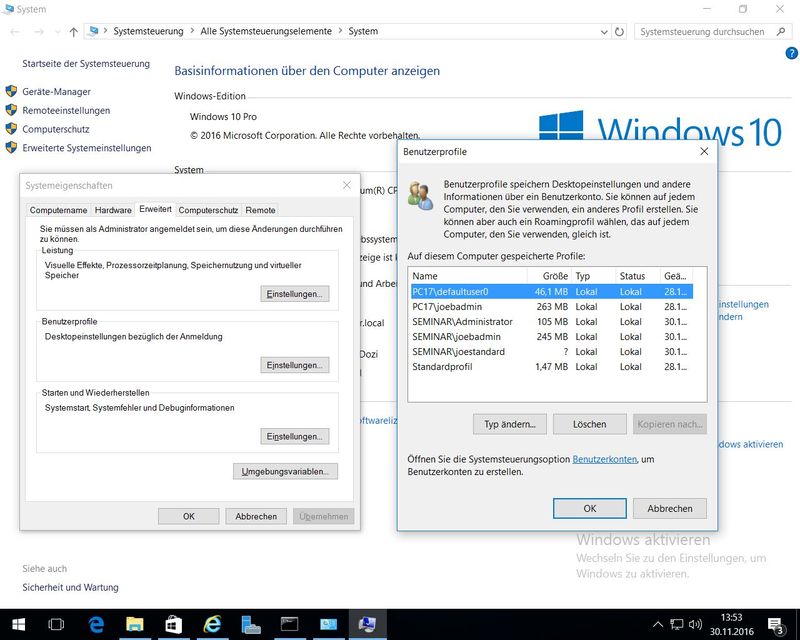Open the Store from taskbar

click(x=173, y=624)
